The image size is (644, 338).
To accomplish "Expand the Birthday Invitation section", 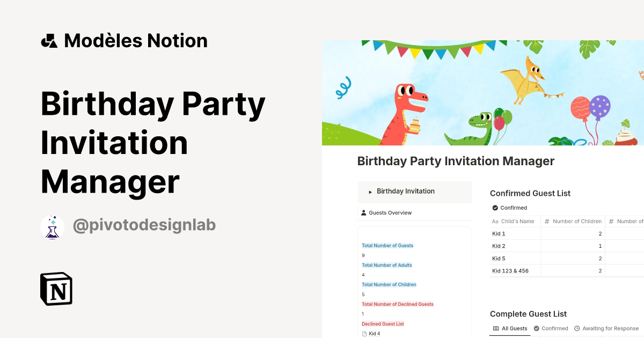I will click(370, 191).
